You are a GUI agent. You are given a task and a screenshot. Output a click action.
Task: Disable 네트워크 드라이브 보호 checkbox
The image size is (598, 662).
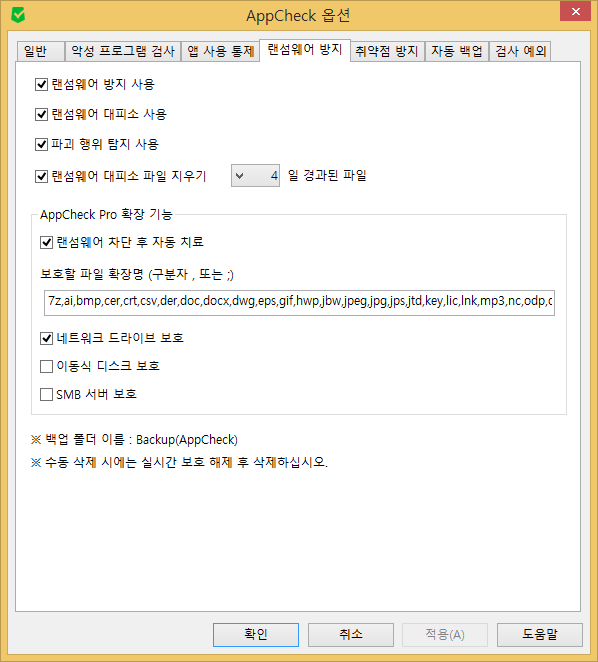click(46, 338)
